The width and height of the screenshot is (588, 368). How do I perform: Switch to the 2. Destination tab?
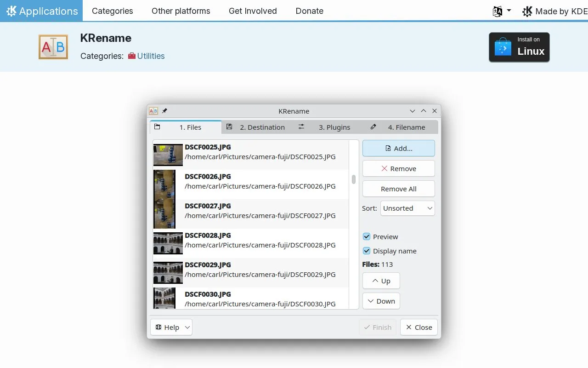[x=257, y=127]
